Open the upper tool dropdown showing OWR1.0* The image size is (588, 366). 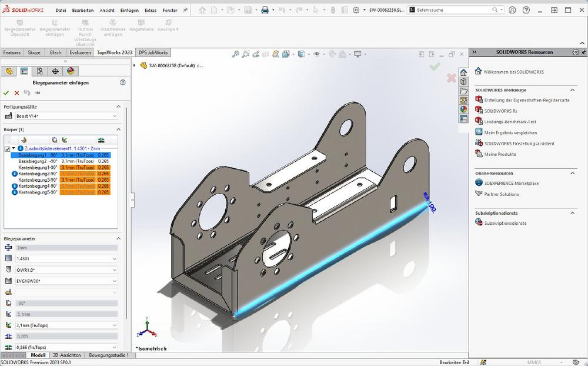[66, 270]
